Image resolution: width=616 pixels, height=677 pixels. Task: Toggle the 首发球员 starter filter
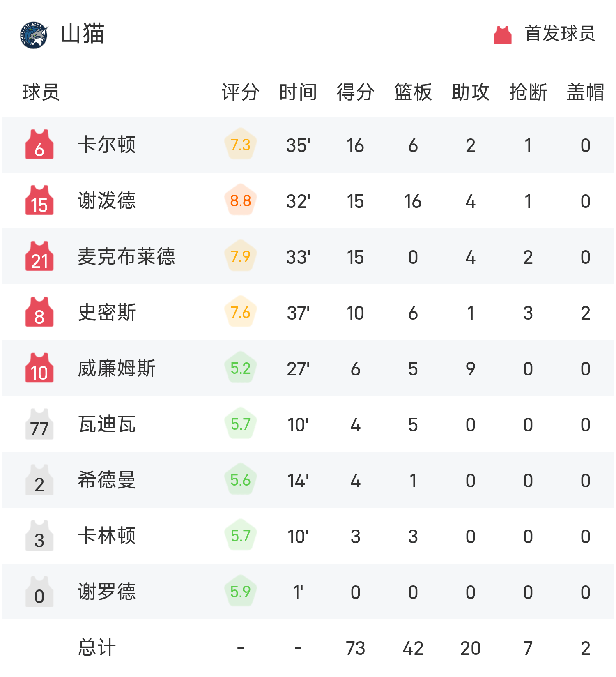pyautogui.click(x=559, y=35)
